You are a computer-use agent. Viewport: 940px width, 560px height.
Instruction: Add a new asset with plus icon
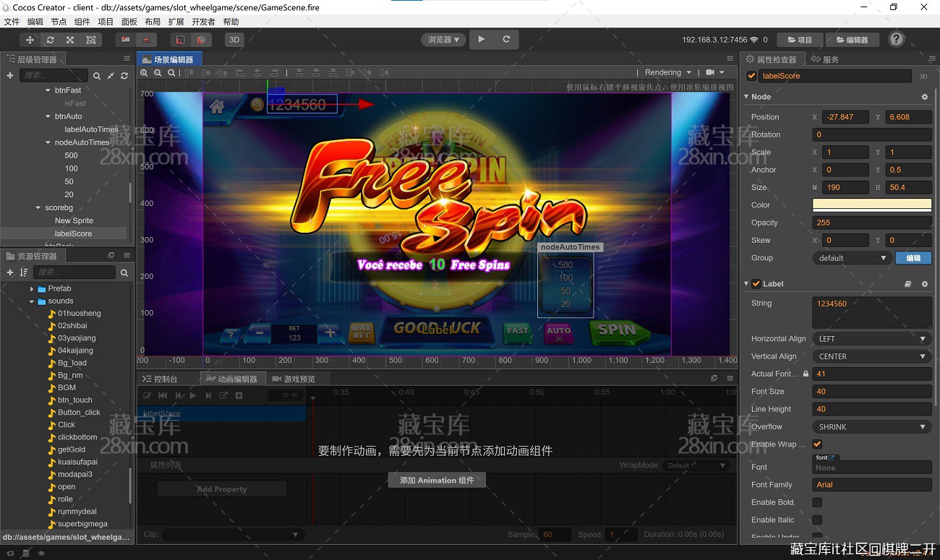[x=10, y=272]
